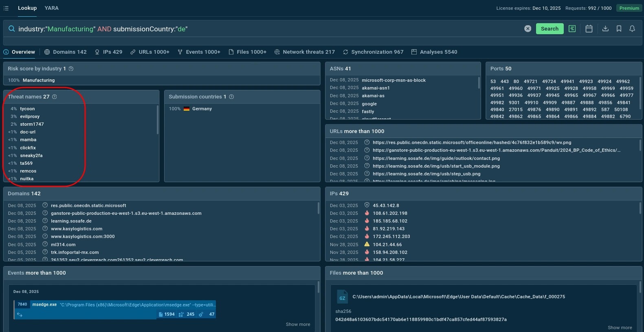
Task: Click the learning.sosafe.de domain entry
Action: tap(71, 221)
